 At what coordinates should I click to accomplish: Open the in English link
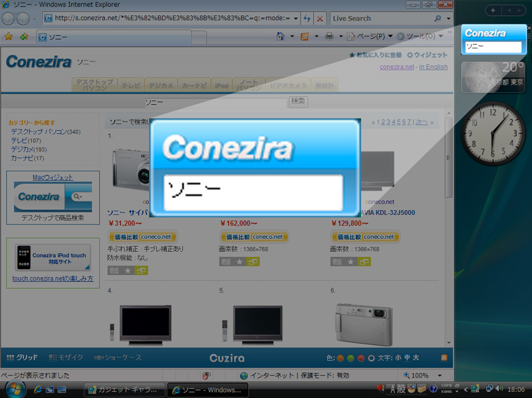[x=434, y=67]
